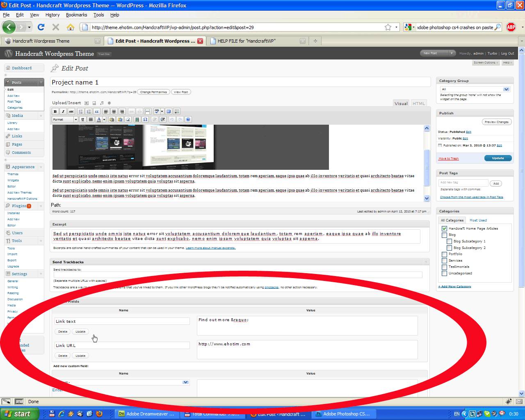The image size is (525, 420).
Task: Show the Most Used categories tab
Action: (x=478, y=220)
